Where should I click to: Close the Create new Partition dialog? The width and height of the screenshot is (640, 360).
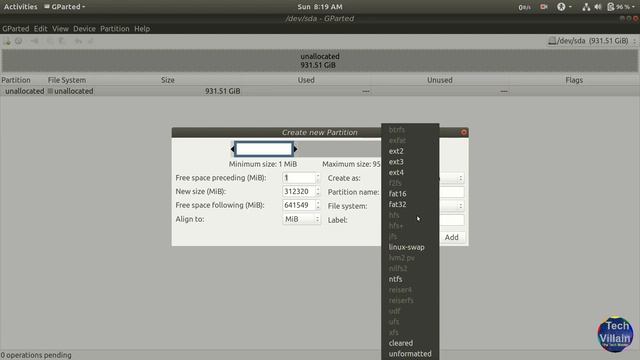(x=464, y=132)
